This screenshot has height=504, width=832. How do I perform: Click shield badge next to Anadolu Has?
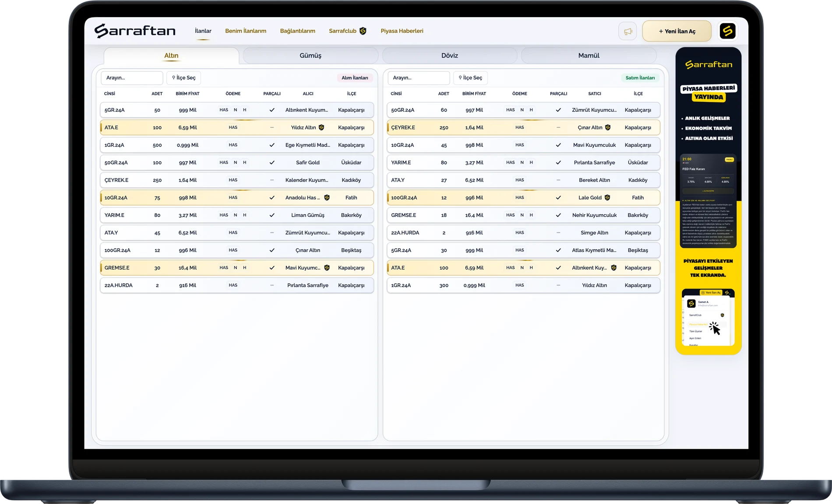327,197
